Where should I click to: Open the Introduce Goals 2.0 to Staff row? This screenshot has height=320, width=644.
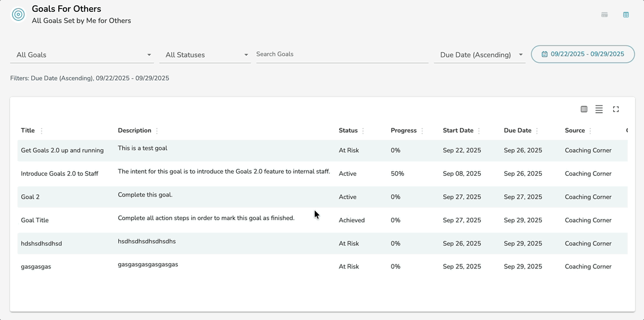[59, 174]
